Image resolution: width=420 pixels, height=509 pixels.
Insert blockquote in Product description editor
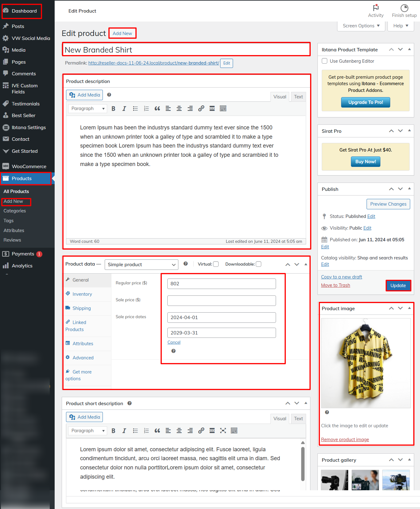tap(157, 109)
